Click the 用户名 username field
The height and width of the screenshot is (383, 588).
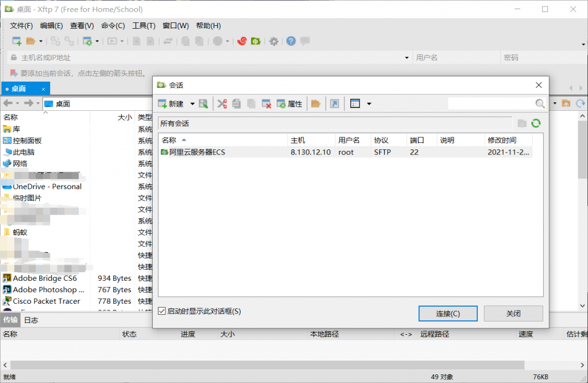point(457,57)
